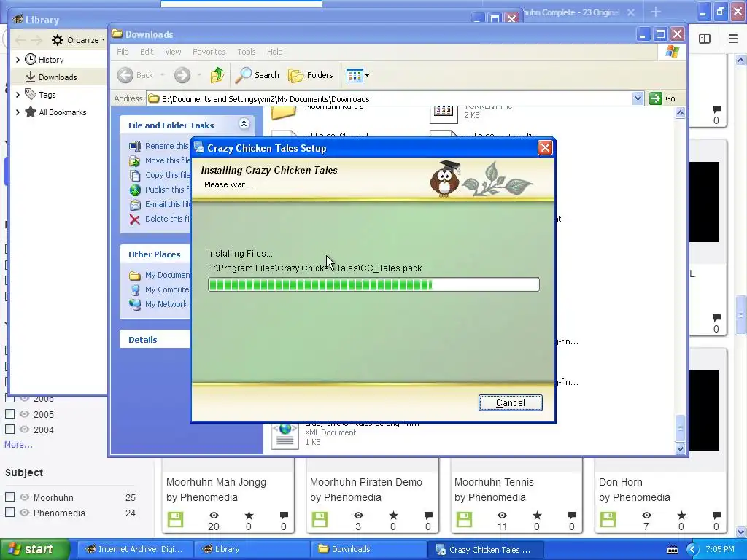The width and height of the screenshot is (747, 560).
Task: Click the browser sidebar toggle icon
Action: coord(705,39)
